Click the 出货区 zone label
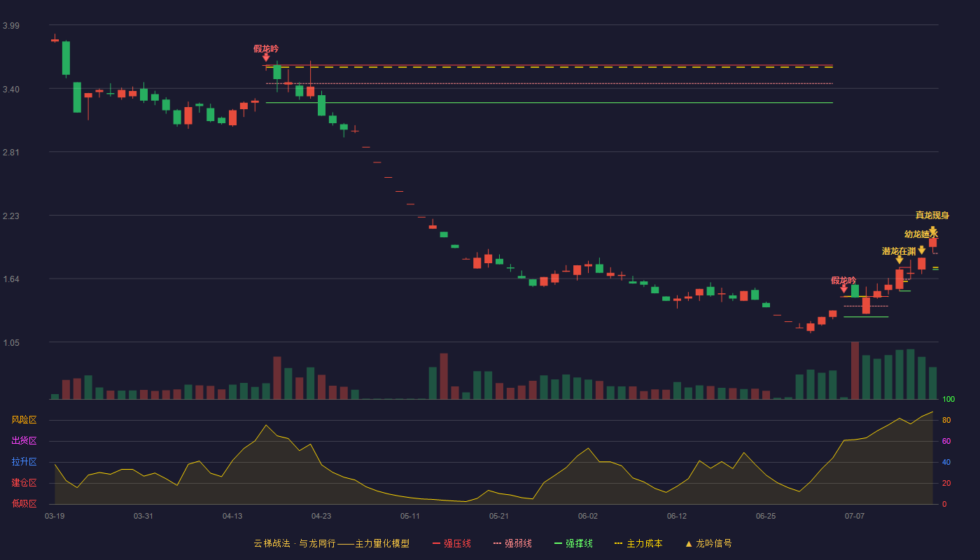 coord(24,441)
